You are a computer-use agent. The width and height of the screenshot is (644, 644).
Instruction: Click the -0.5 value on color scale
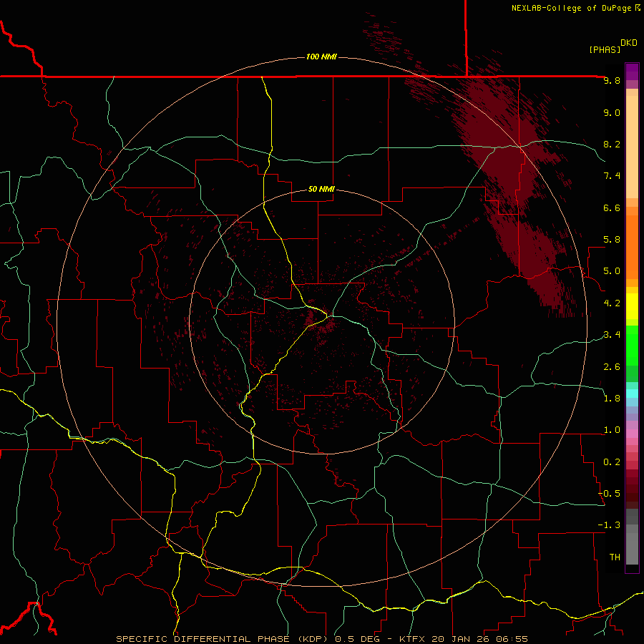(609, 494)
